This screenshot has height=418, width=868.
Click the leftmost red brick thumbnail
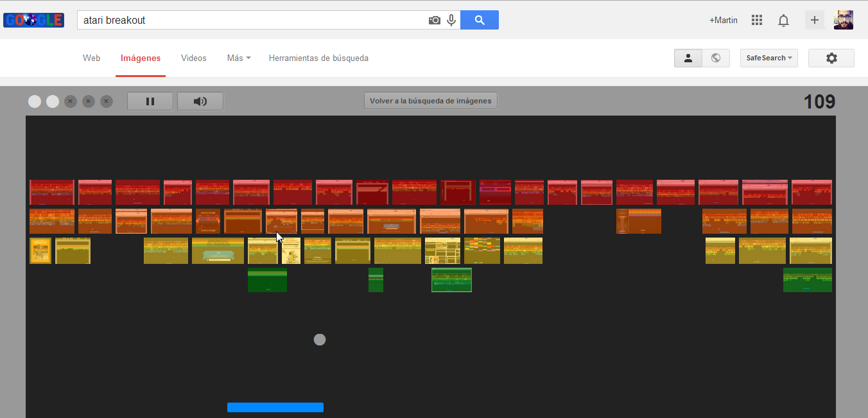(52, 192)
